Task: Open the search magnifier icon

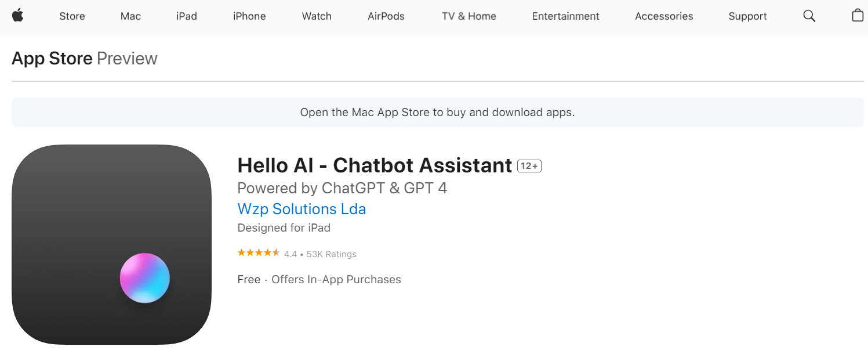Action: (809, 16)
